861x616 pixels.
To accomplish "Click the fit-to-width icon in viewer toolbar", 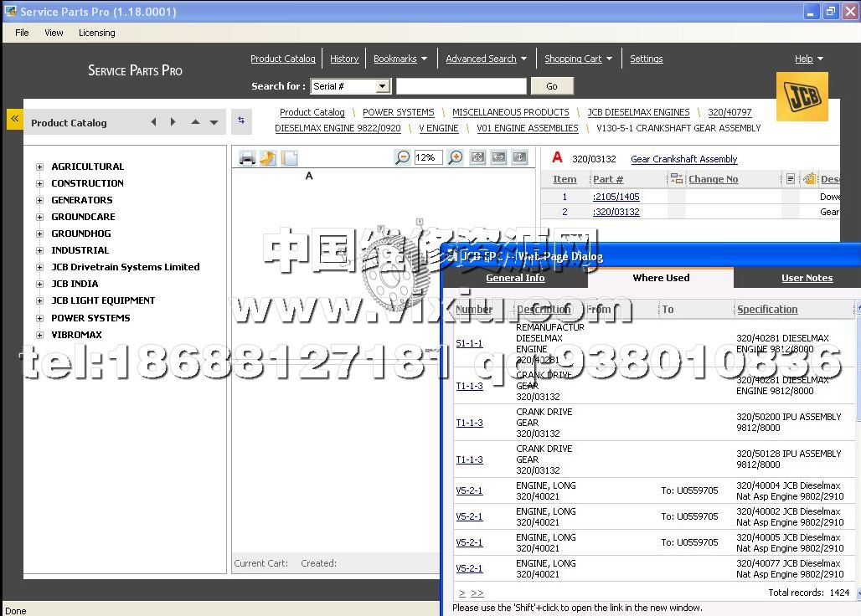I will point(498,157).
